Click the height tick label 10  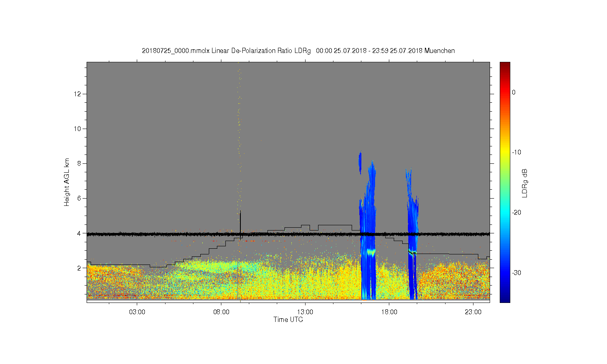78,129
